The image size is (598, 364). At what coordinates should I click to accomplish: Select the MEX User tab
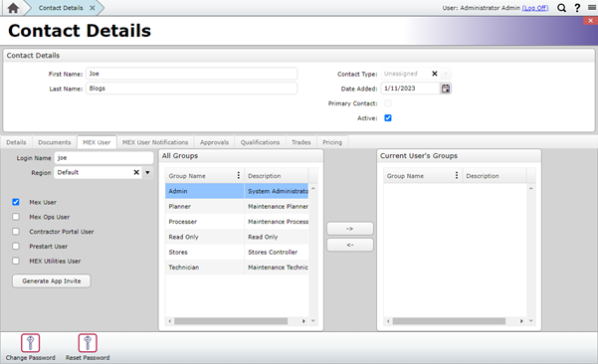(x=97, y=142)
